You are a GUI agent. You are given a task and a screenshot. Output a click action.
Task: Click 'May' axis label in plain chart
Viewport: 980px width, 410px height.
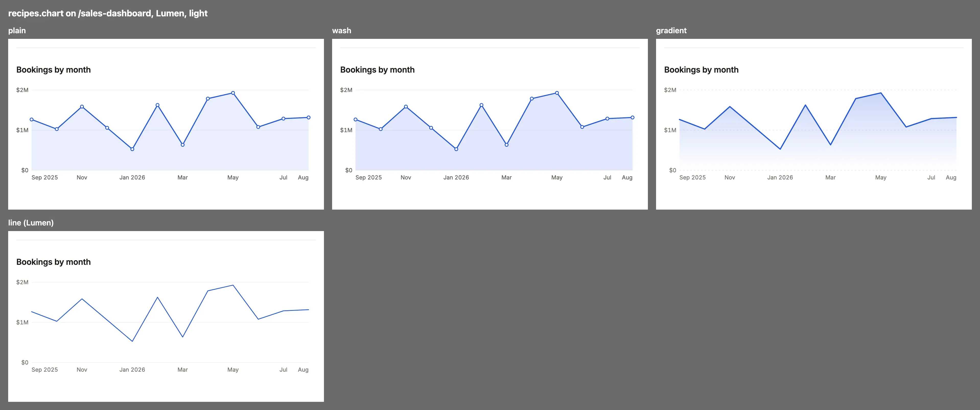pyautogui.click(x=233, y=177)
